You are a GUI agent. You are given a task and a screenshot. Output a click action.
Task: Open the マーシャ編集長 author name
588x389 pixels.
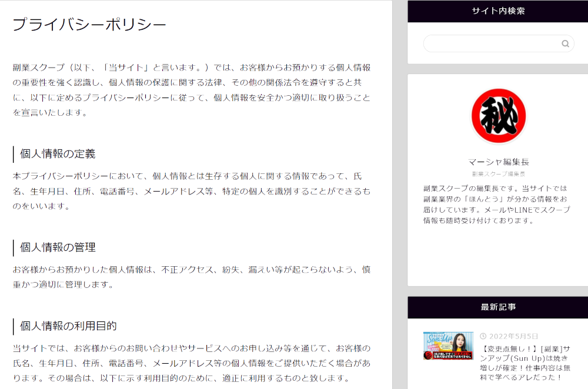[x=499, y=162]
